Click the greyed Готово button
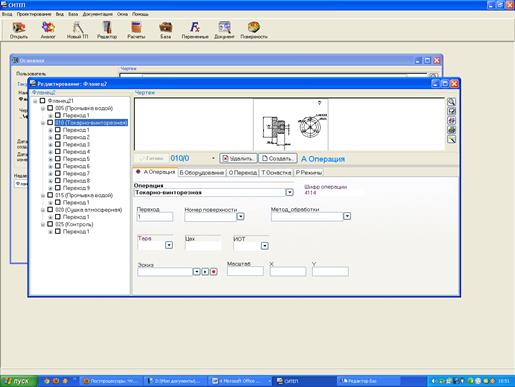Screen dimensions: 515x387 [151, 158]
